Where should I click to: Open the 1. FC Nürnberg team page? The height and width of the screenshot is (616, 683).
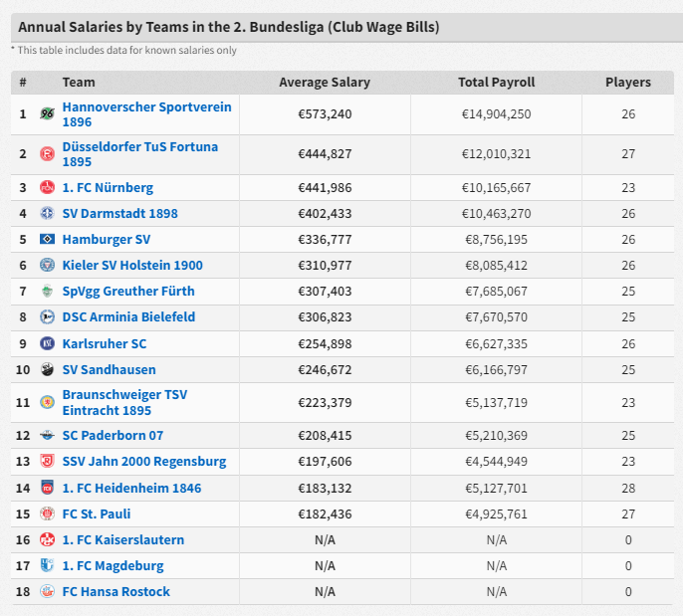pos(108,188)
